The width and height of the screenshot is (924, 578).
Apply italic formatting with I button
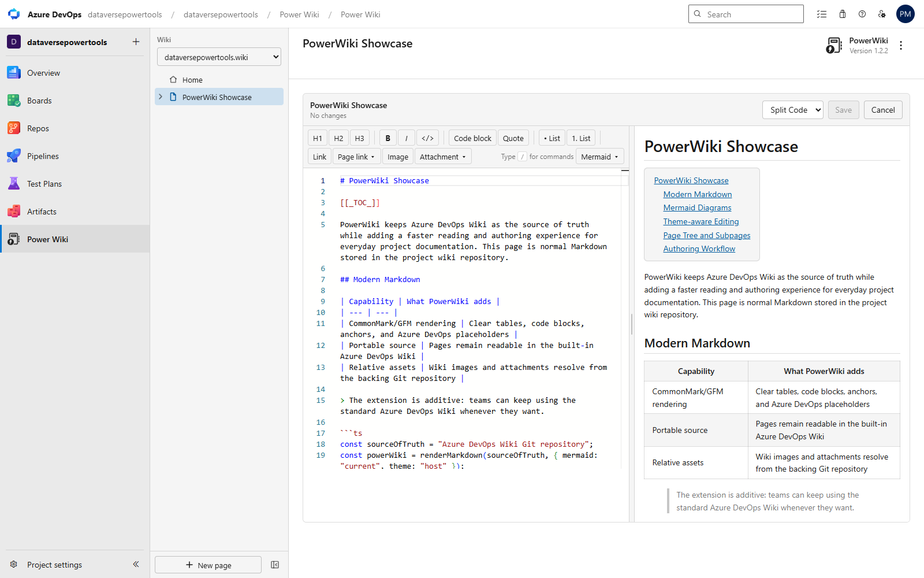coord(407,138)
